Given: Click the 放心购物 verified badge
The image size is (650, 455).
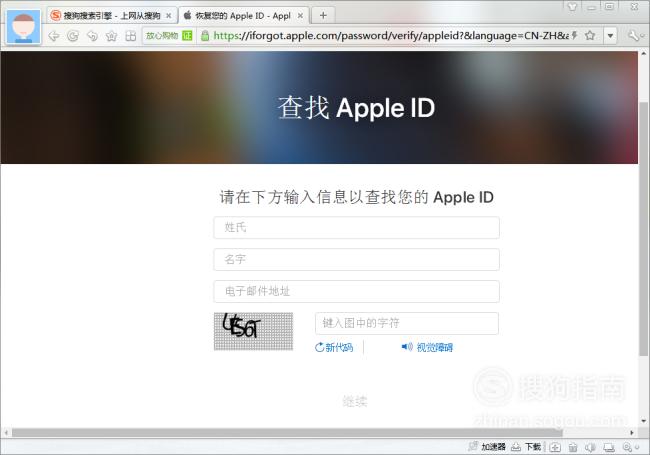Looking at the screenshot, I should (169, 36).
